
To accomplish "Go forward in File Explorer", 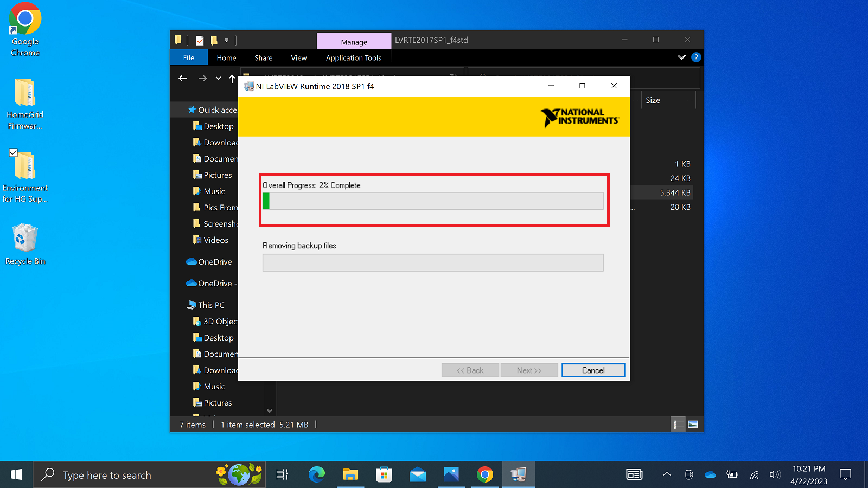I will (x=202, y=78).
